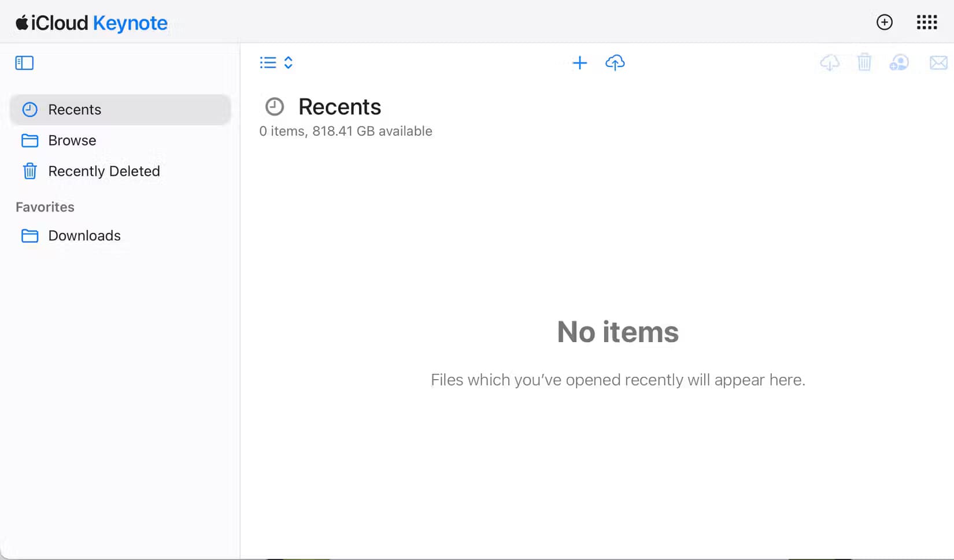
Task: Click the send mail envelope icon
Action: click(938, 62)
